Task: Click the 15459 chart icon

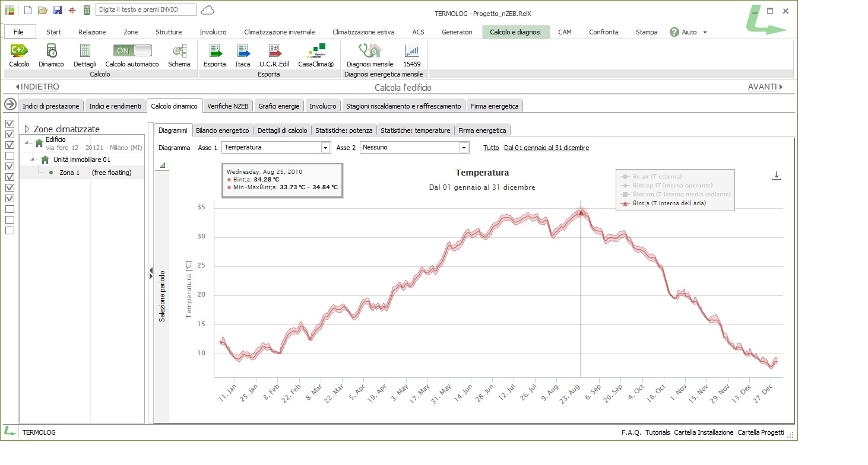Action: pos(411,50)
